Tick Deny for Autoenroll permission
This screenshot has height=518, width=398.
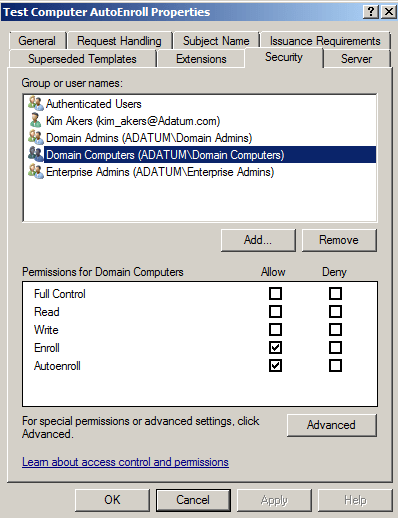(335, 366)
